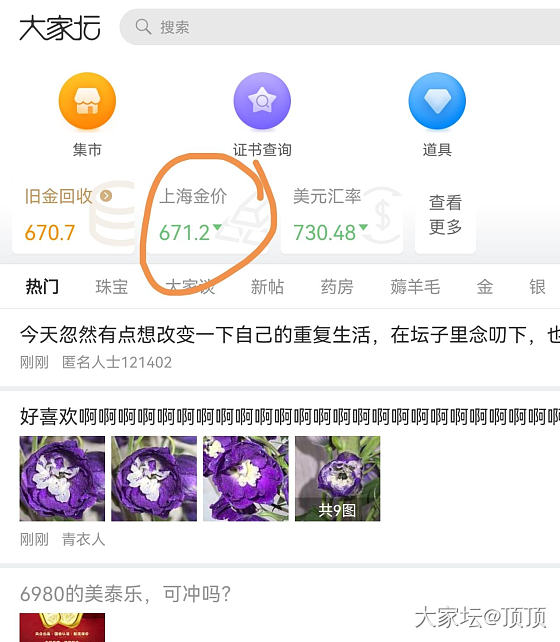Switch to the 药房 tab
Screen dimensions: 560x642
337,287
